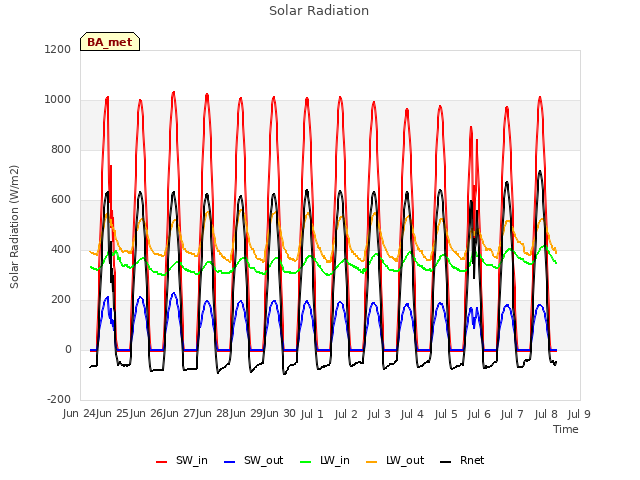Viewport: 640px width, 480px height.
Task: Click the red SW_in legend swatch
Action: coord(162,462)
